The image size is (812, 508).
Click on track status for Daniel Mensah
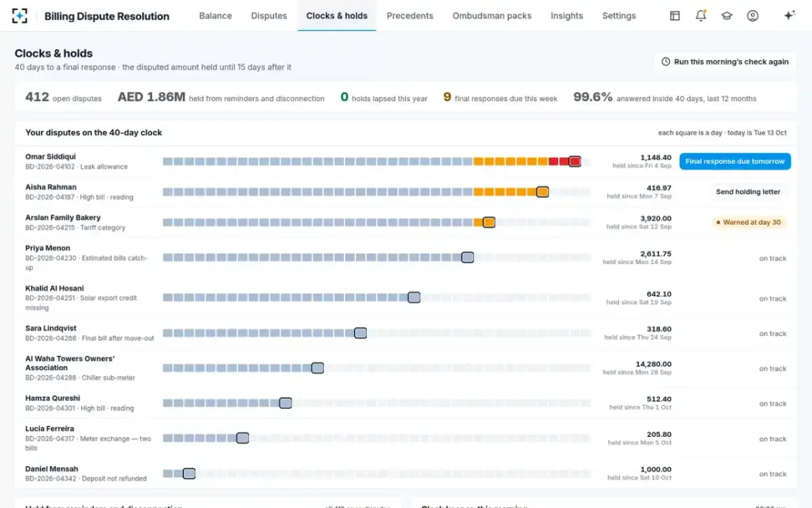773,474
